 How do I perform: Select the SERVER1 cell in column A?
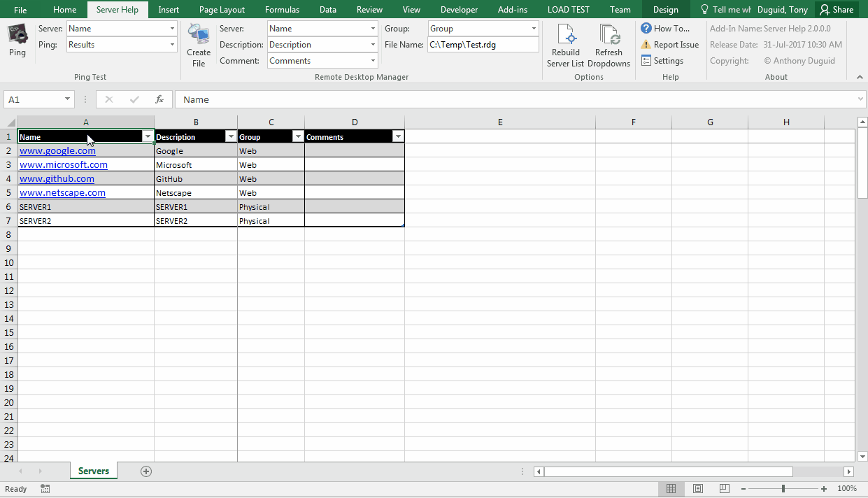tap(86, 206)
